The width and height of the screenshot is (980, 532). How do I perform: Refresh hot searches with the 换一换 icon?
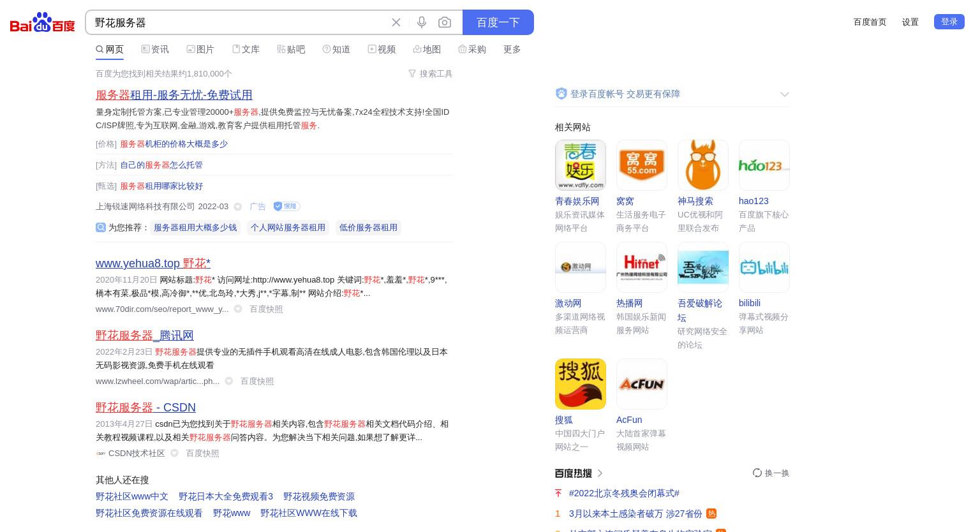pyautogui.click(x=757, y=473)
